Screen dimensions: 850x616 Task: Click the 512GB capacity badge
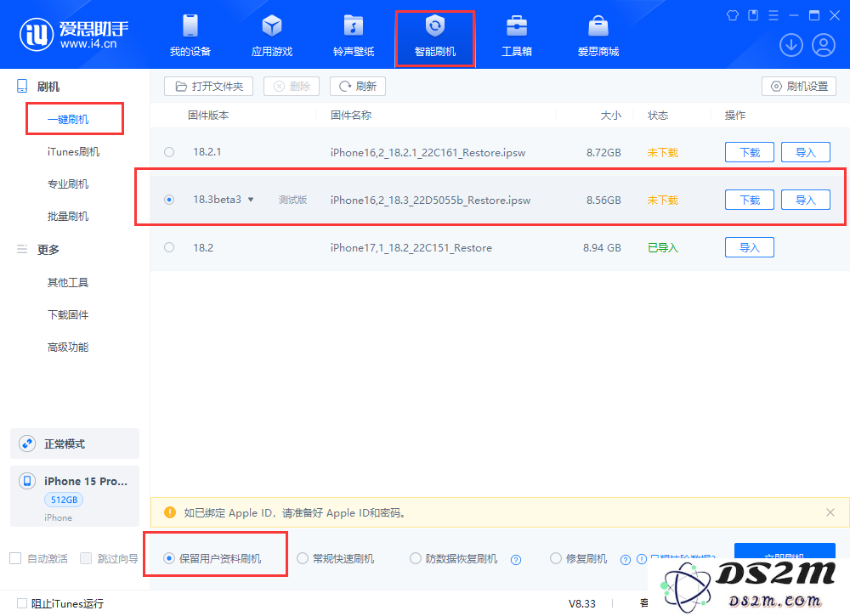(x=64, y=500)
